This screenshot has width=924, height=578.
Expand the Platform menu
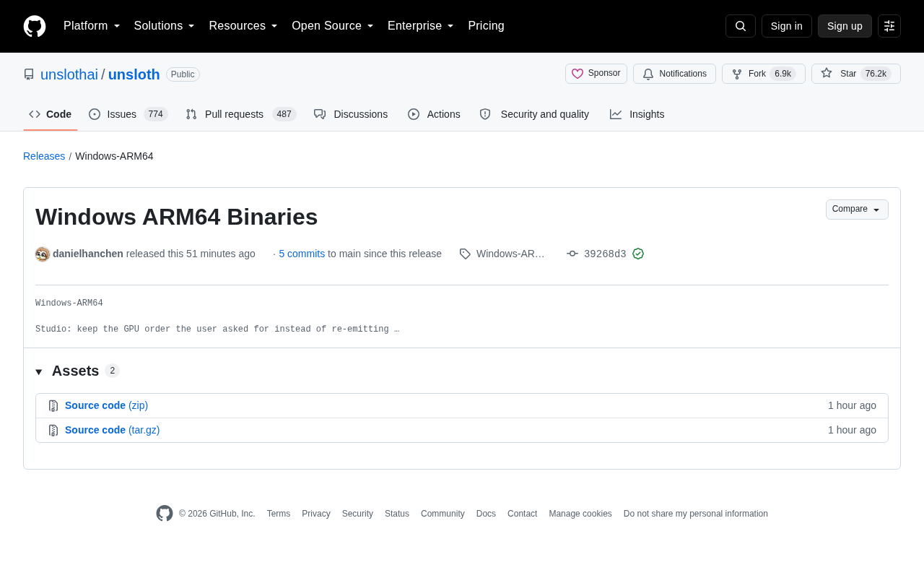click(x=92, y=26)
